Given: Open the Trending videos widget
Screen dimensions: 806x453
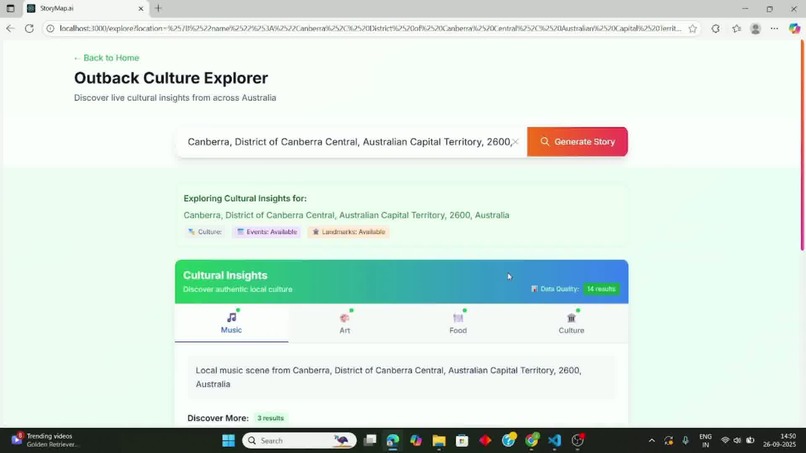Looking at the screenshot, I should (x=45, y=440).
